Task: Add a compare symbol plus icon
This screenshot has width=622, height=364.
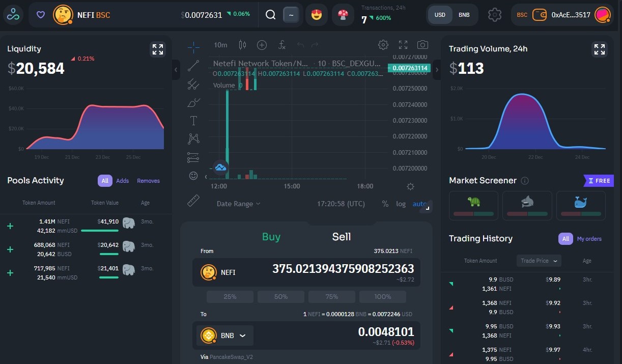Action: tap(262, 45)
